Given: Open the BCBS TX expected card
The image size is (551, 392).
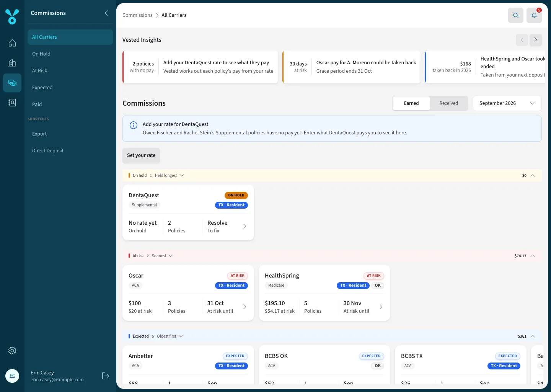Looking at the screenshot, I should 461,365.
